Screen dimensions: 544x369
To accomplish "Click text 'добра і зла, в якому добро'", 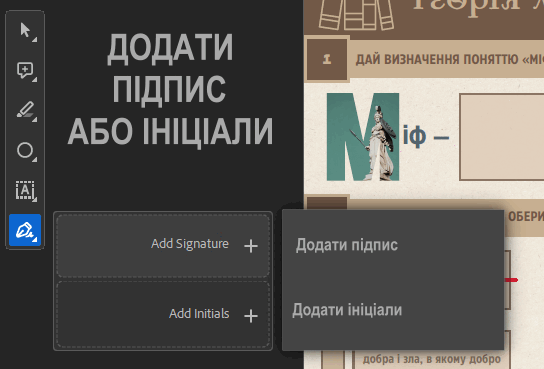I will pos(432,359).
